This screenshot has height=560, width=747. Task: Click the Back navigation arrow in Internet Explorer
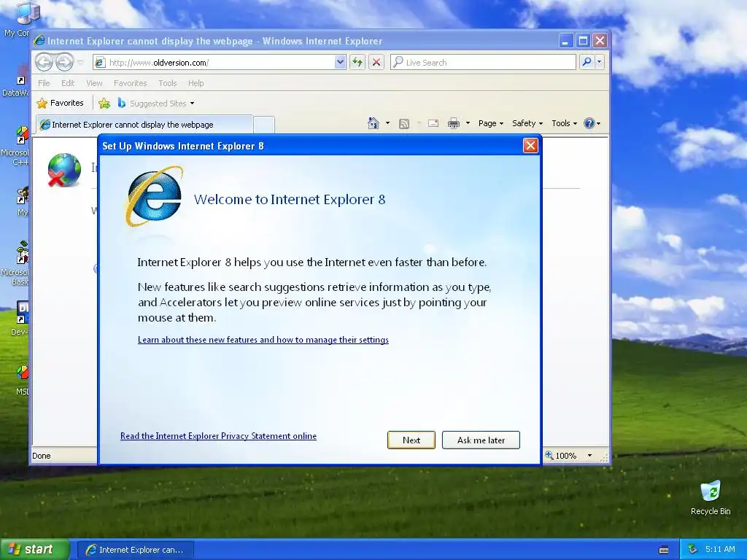(x=44, y=62)
